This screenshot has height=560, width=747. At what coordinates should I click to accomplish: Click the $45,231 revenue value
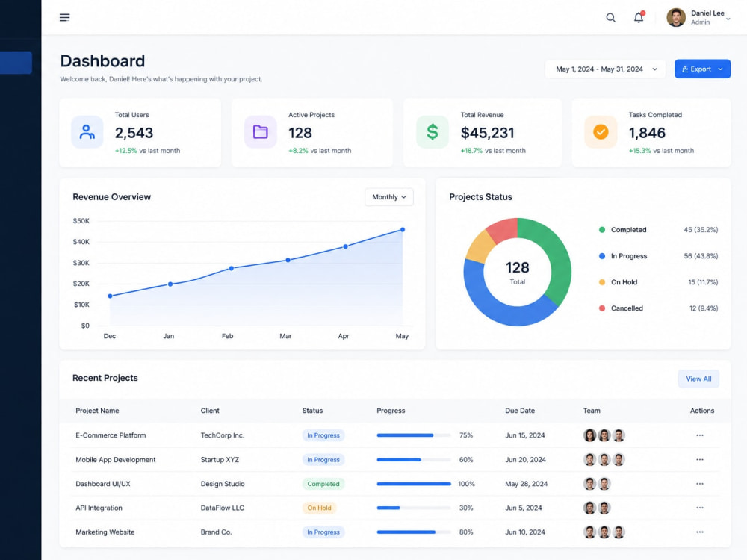point(487,133)
